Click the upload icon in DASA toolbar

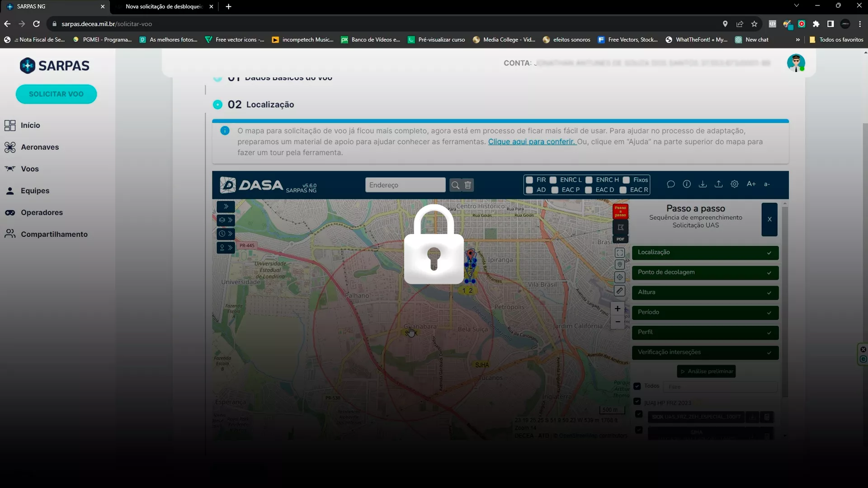718,184
